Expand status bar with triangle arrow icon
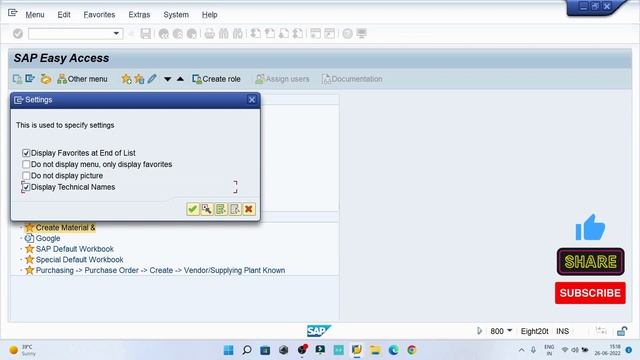 [480, 331]
